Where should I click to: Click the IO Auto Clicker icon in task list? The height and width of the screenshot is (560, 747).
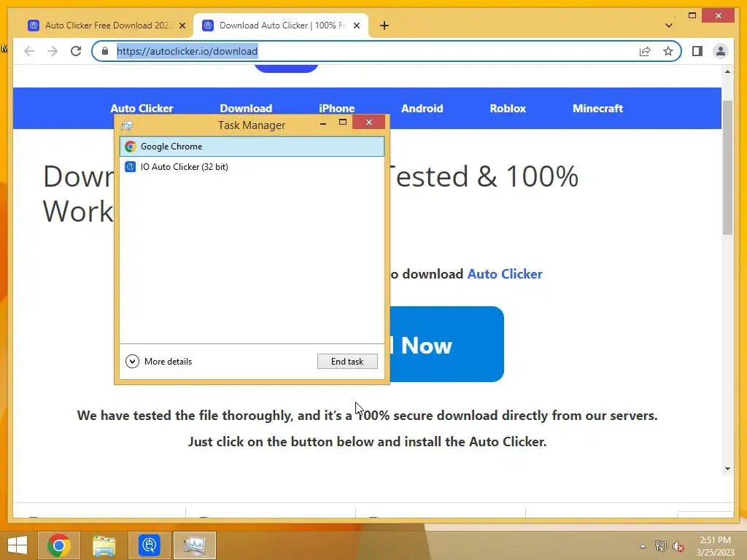coord(131,167)
